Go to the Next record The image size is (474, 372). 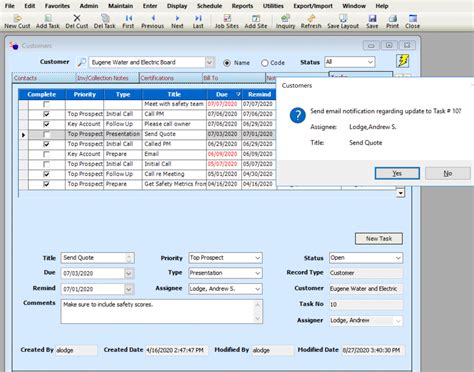click(177, 21)
